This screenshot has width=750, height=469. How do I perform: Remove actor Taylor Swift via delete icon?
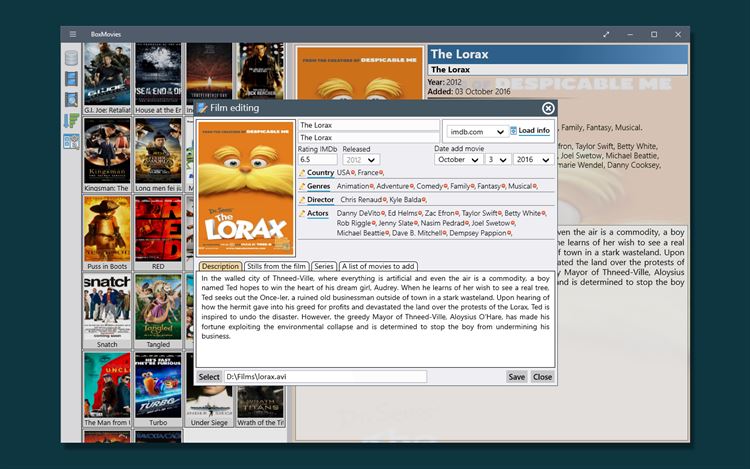point(500,214)
